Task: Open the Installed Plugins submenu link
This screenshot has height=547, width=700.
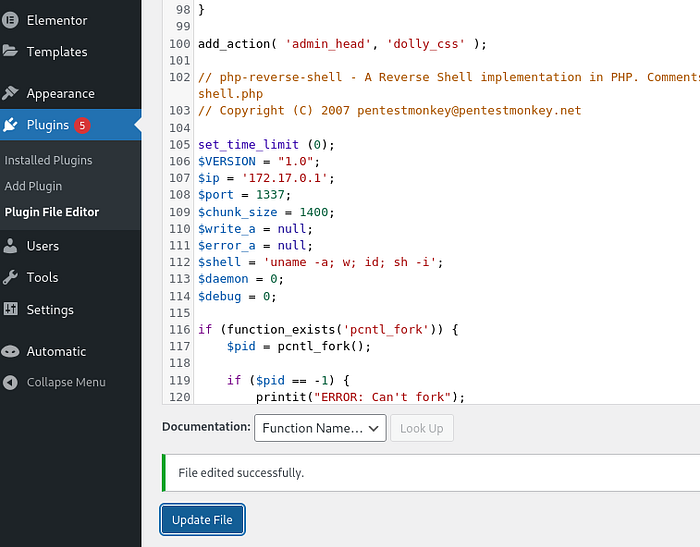Action: 48,160
